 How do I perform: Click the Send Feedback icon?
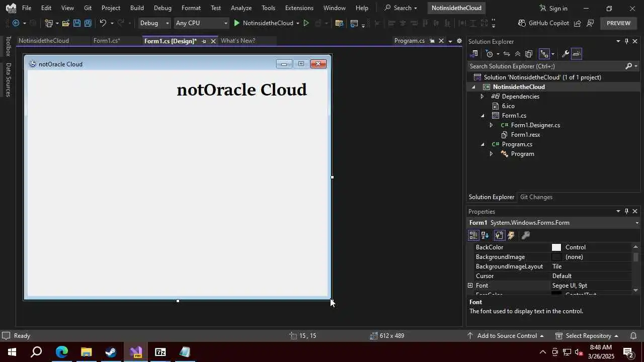[x=591, y=23]
